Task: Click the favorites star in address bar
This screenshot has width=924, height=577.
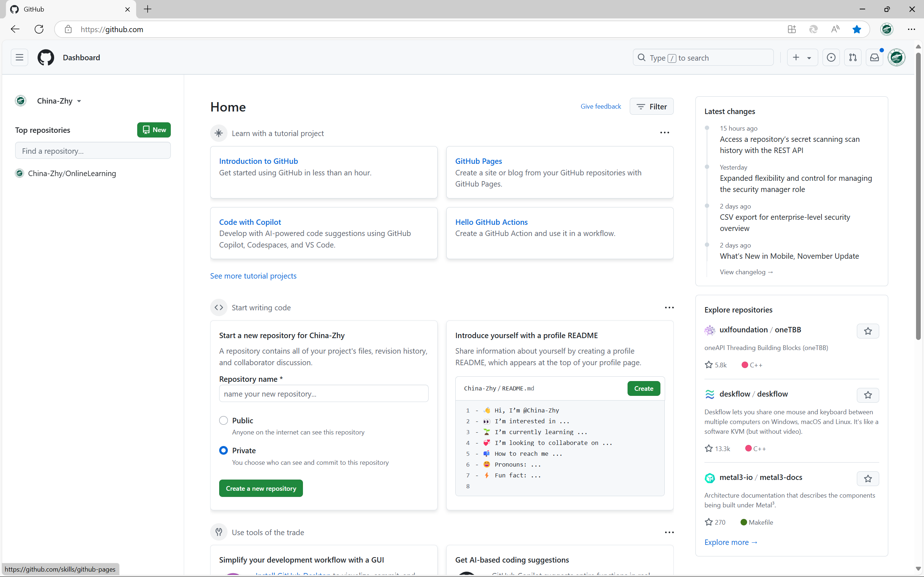Action: pyautogui.click(x=857, y=29)
